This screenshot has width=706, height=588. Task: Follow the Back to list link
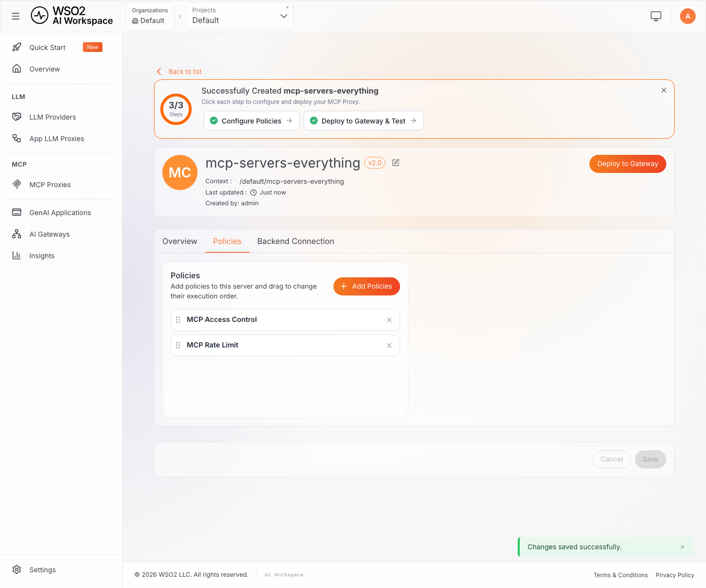[185, 72]
